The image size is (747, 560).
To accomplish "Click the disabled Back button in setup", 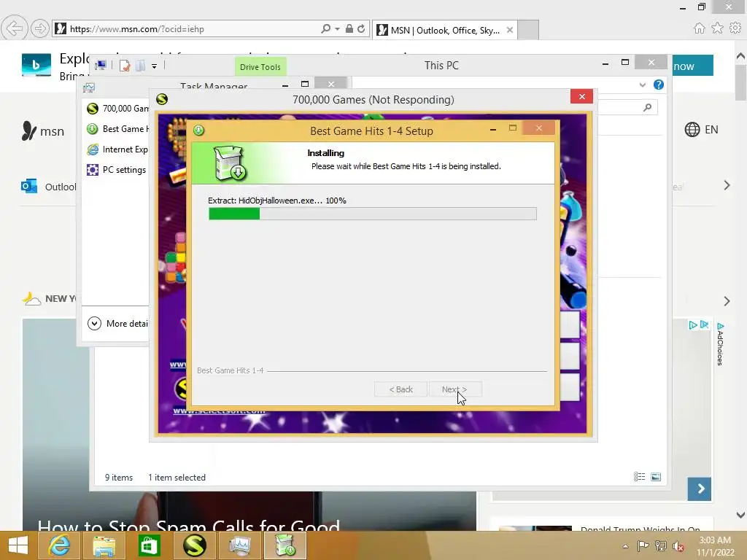I will pyautogui.click(x=400, y=389).
